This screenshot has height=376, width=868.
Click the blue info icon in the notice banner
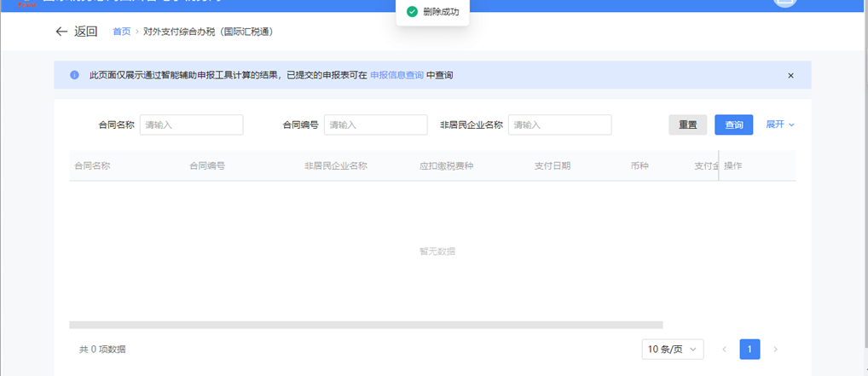point(74,75)
